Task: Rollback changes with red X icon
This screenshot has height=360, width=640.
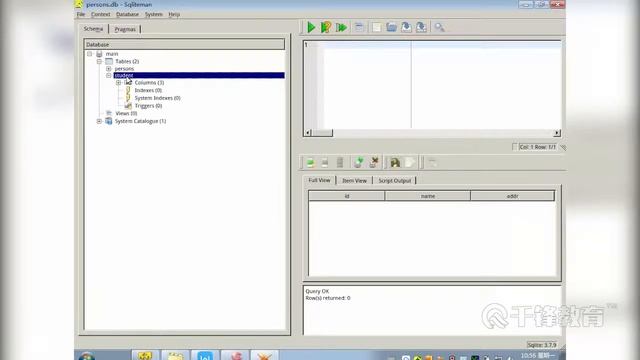Action: pyautogui.click(x=373, y=162)
